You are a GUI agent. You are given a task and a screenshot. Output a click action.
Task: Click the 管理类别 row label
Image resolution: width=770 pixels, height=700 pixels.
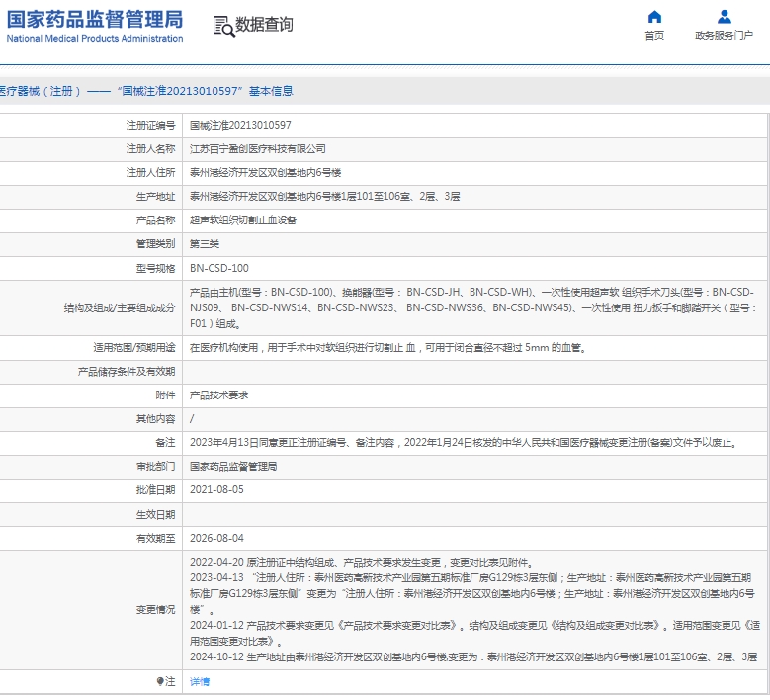155,244
